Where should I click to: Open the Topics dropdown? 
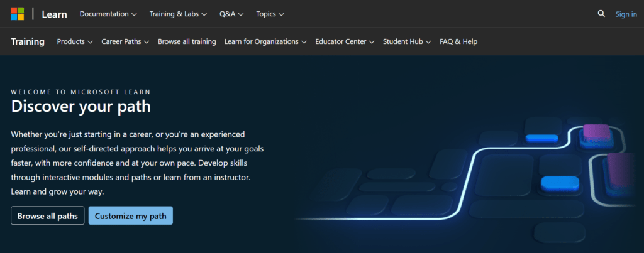pos(270,14)
